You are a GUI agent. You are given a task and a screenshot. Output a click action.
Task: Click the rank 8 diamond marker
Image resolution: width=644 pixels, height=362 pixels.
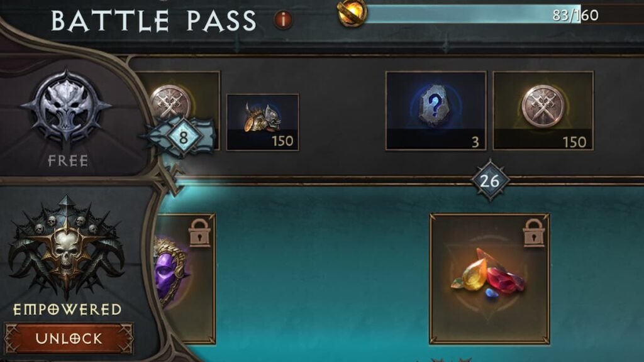[x=183, y=137]
